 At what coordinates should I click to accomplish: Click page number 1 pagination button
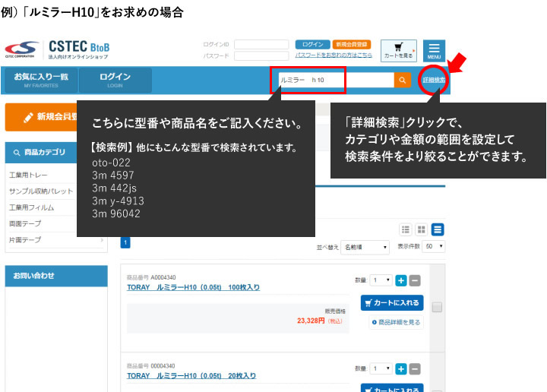pyautogui.click(x=125, y=242)
